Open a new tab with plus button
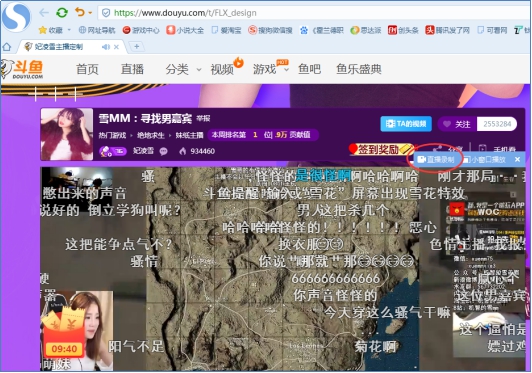Viewport: 532px width, 373px height. click(136, 46)
